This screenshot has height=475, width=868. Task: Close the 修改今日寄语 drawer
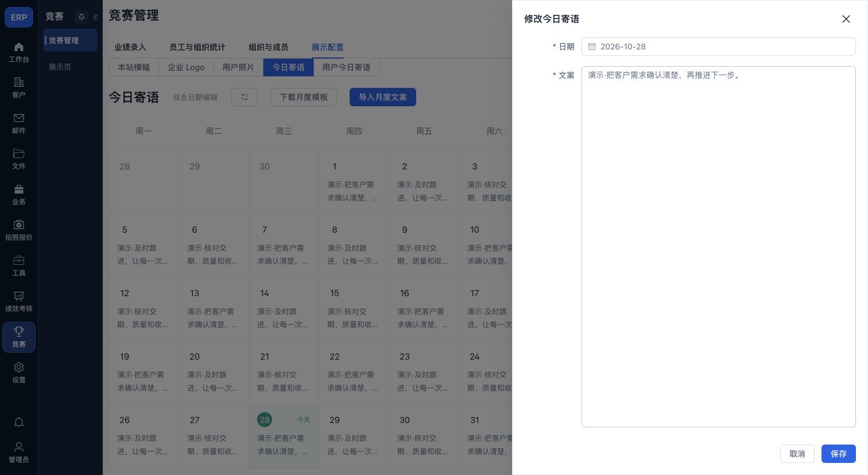pyautogui.click(x=846, y=19)
